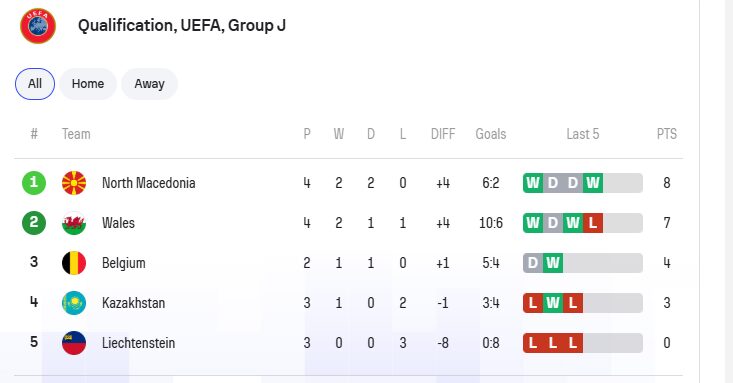Open the North Macedonia team link

pyautogui.click(x=149, y=183)
